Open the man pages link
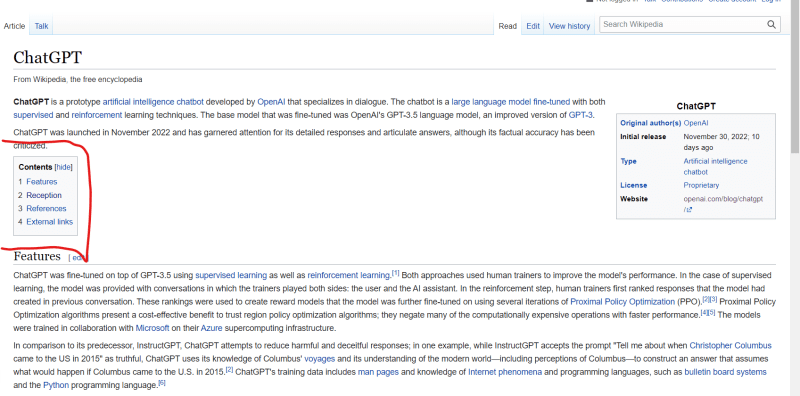800x396 pixels. point(378,372)
